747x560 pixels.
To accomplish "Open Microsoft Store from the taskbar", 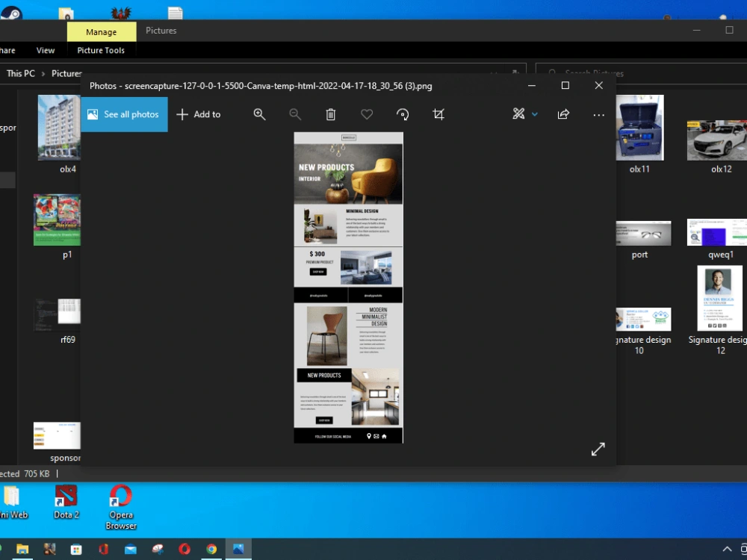I will tap(76, 549).
